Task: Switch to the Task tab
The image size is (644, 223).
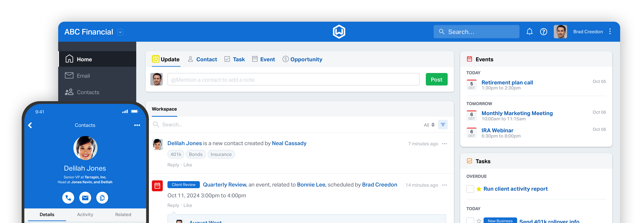Action: pyautogui.click(x=235, y=59)
